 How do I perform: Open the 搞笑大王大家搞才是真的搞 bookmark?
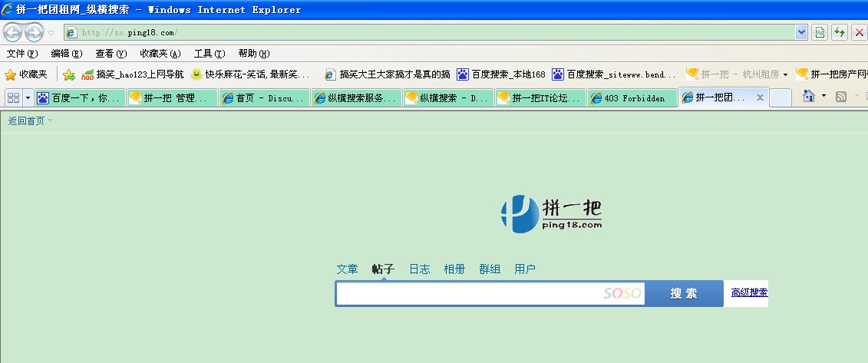[x=388, y=74]
